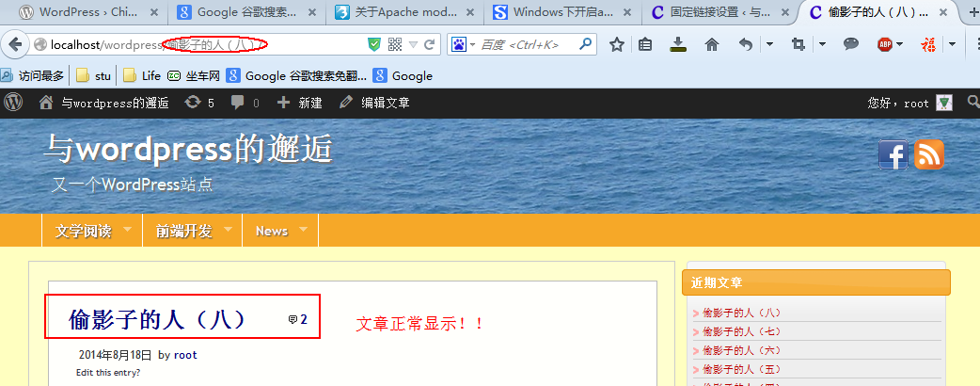Click 编辑文章 in the admin bar

[x=374, y=103]
